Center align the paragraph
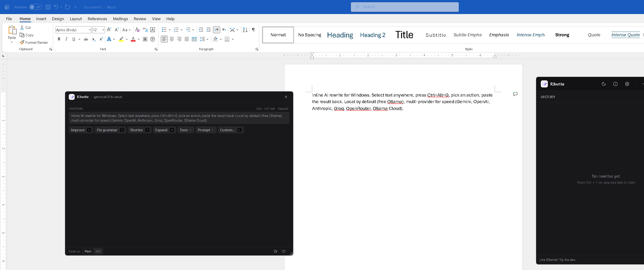 [172, 39]
